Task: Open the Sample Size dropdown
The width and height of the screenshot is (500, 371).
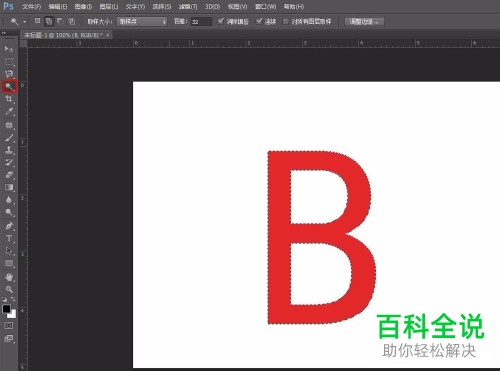Action: 142,22
